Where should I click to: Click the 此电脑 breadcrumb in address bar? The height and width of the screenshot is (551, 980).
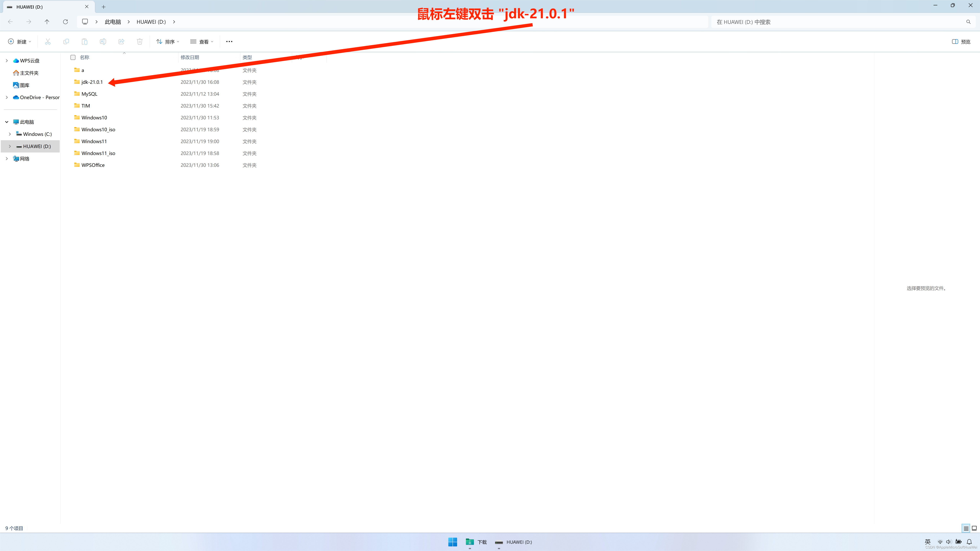coord(113,22)
